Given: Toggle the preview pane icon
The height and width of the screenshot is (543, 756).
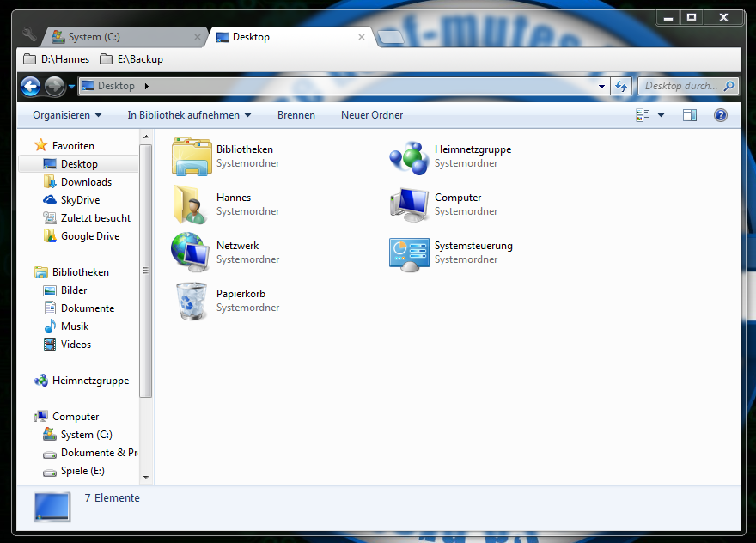Looking at the screenshot, I should [x=690, y=114].
